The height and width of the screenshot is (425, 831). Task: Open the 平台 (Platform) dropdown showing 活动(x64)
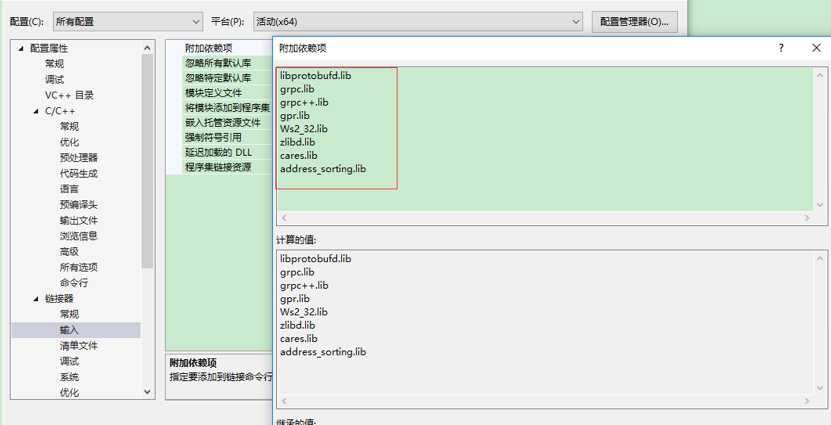point(418,22)
